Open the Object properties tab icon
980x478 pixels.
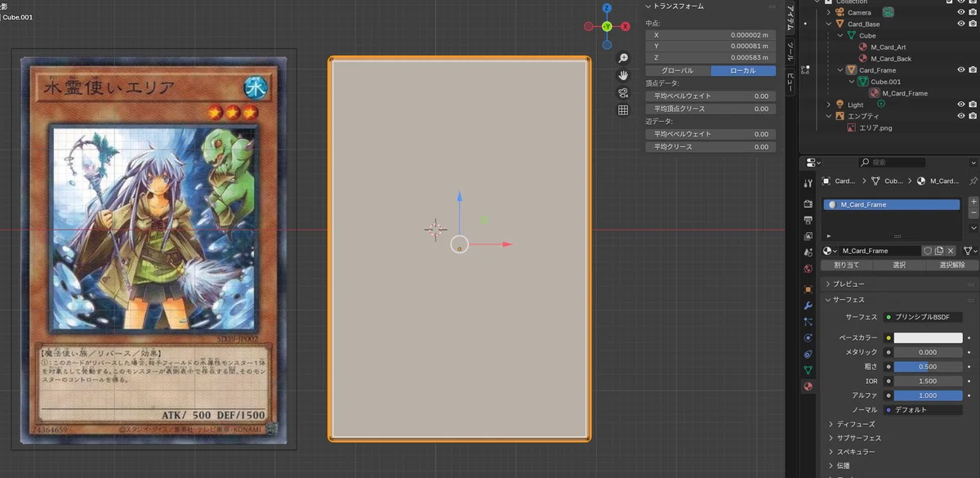(x=808, y=289)
